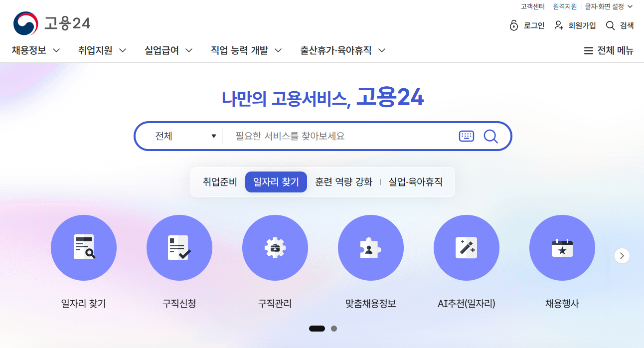Expand the 채용정보 navigation menu
The image size is (644, 348).
coord(36,50)
